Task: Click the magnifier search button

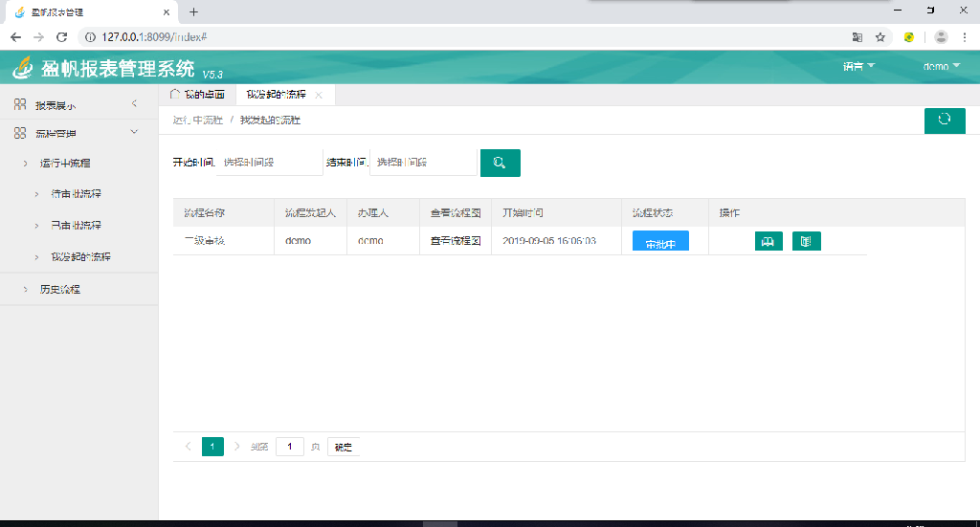Action: pos(500,163)
